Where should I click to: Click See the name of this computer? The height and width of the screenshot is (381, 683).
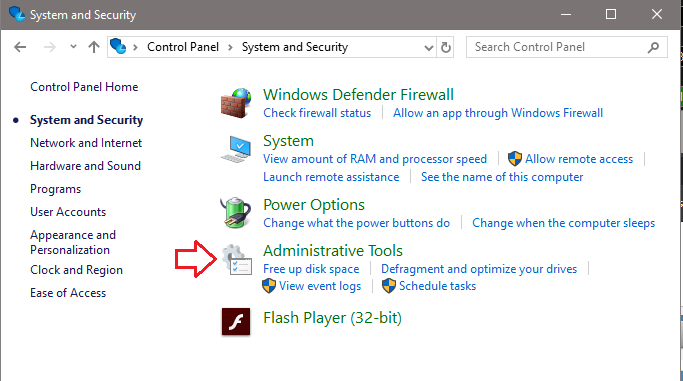pos(502,177)
